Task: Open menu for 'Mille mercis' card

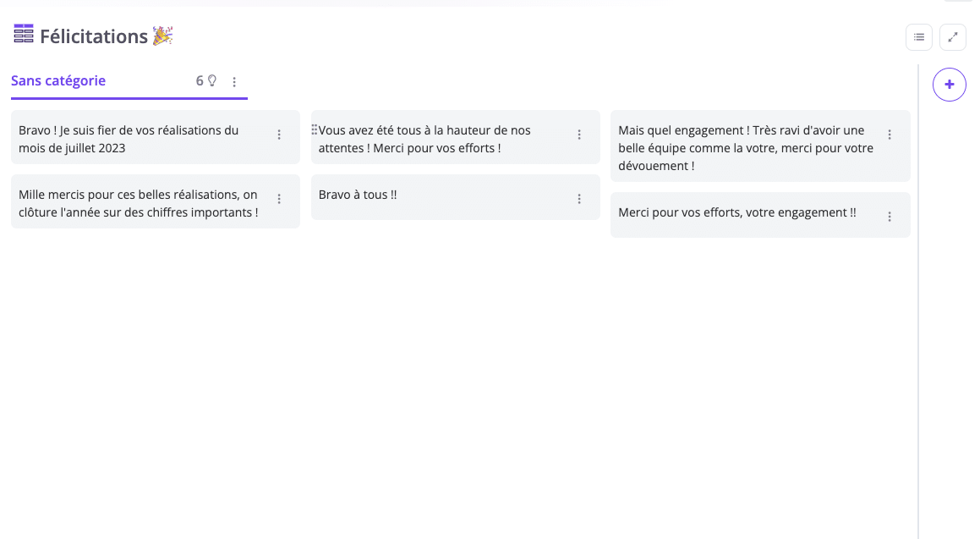Action: pyautogui.click(x=279, y=199)
